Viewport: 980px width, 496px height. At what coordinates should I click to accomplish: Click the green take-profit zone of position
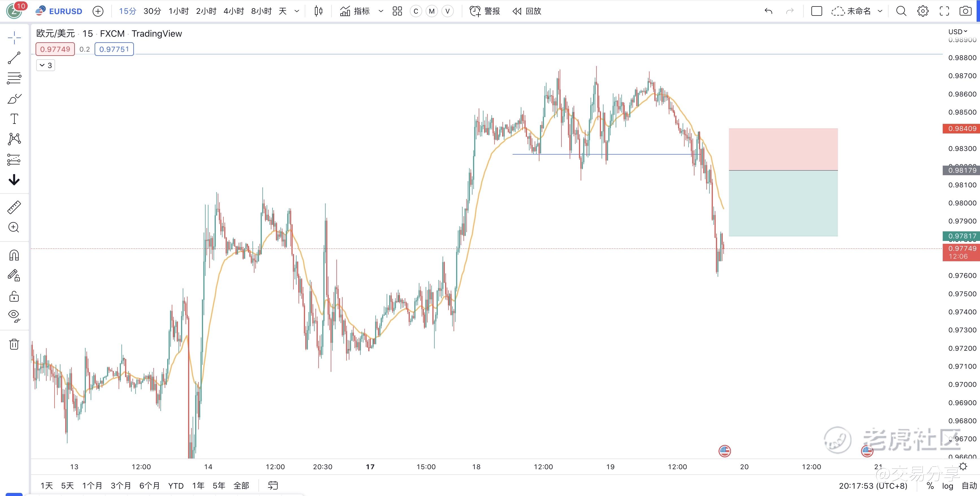click(x=783, y=203)
